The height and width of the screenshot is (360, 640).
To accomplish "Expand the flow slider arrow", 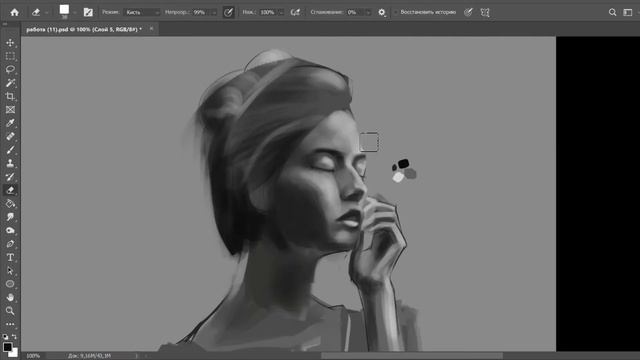I will [281, 12].
